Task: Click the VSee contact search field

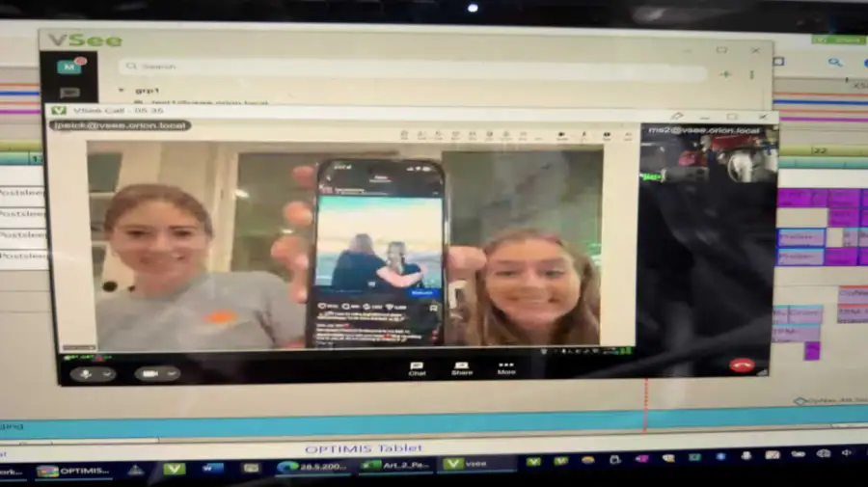Action: tap(415, 68)
